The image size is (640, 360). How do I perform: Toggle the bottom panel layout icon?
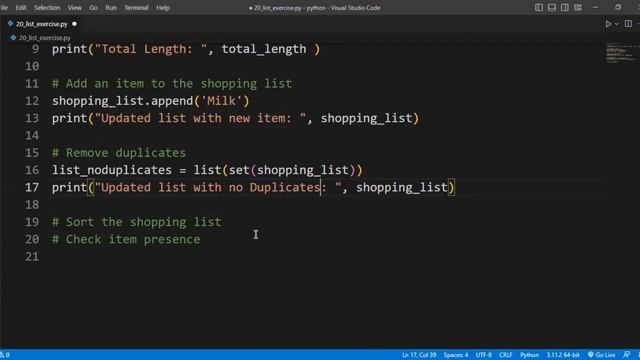tap(552, 7)
